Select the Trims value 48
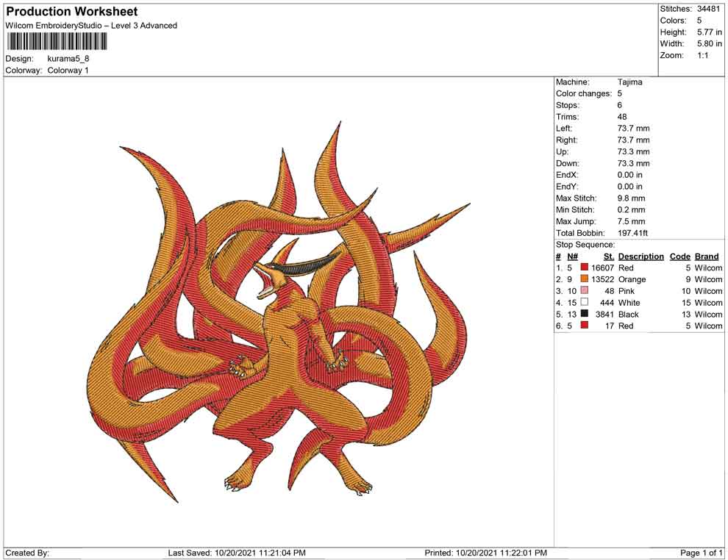Viewport: 728px width, 560px height. click(x=622, y=117)
